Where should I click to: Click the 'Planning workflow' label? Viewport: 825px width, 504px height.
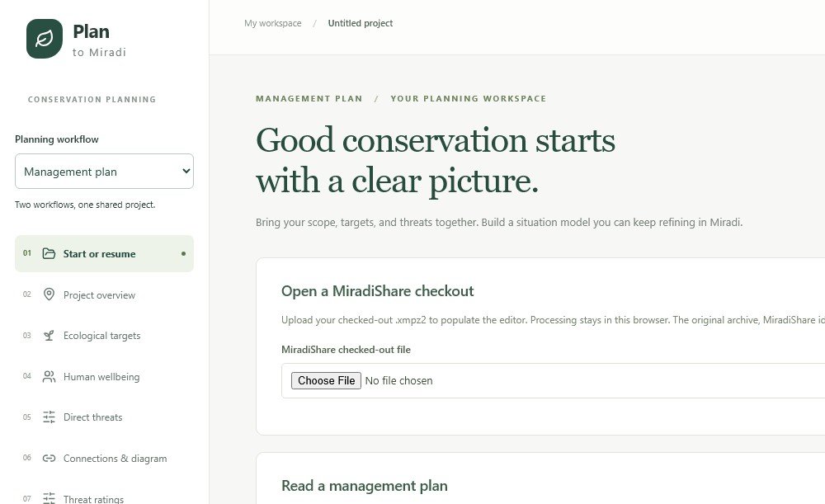coord(56,139)
